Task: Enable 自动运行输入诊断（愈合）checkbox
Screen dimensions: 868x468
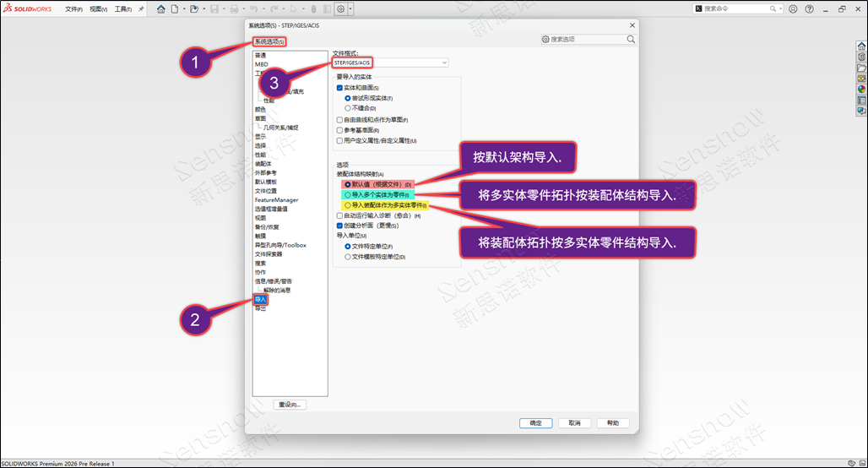Action: (x=340, y=215)
